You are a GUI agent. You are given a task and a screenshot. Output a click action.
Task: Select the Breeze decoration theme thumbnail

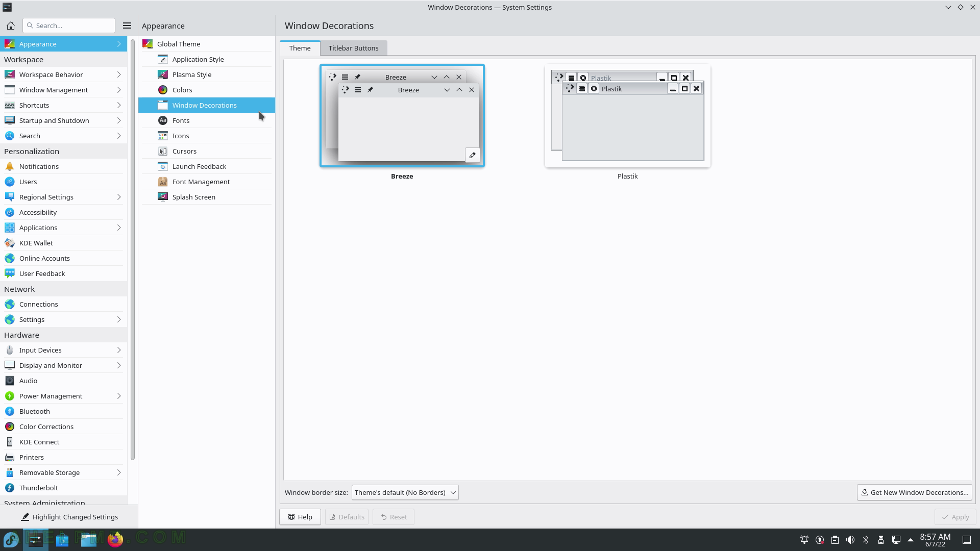point(402,116)
